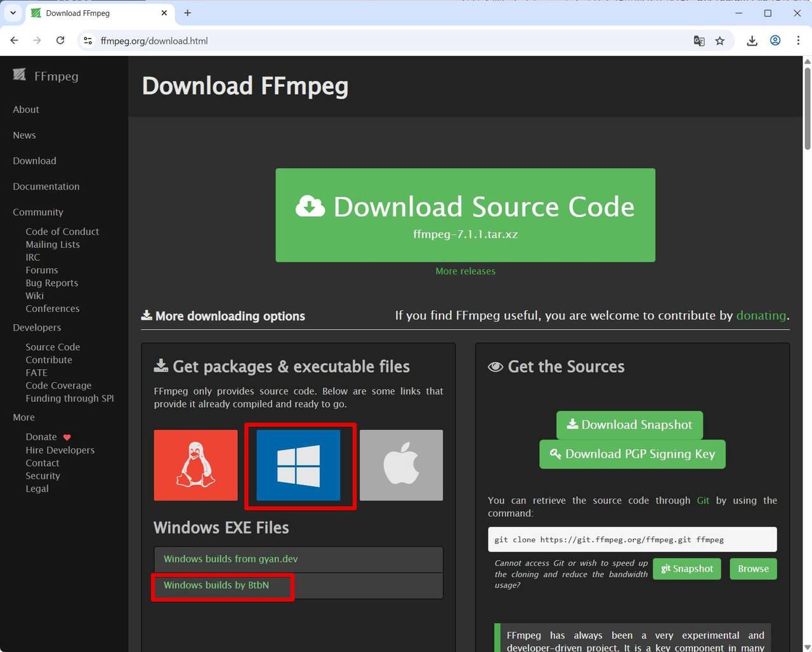Click the Download Source Code button
This screenshot has width=812, height=652.
tap(465, 215)
